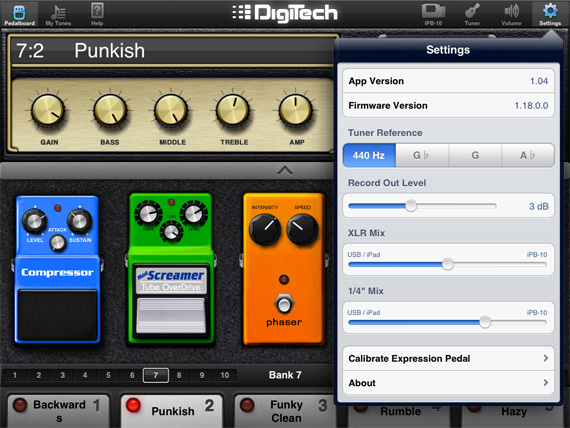Click Compressor ATTACK knob
Viewport: 570px width, 428px height.
click(x=57, y=243)
